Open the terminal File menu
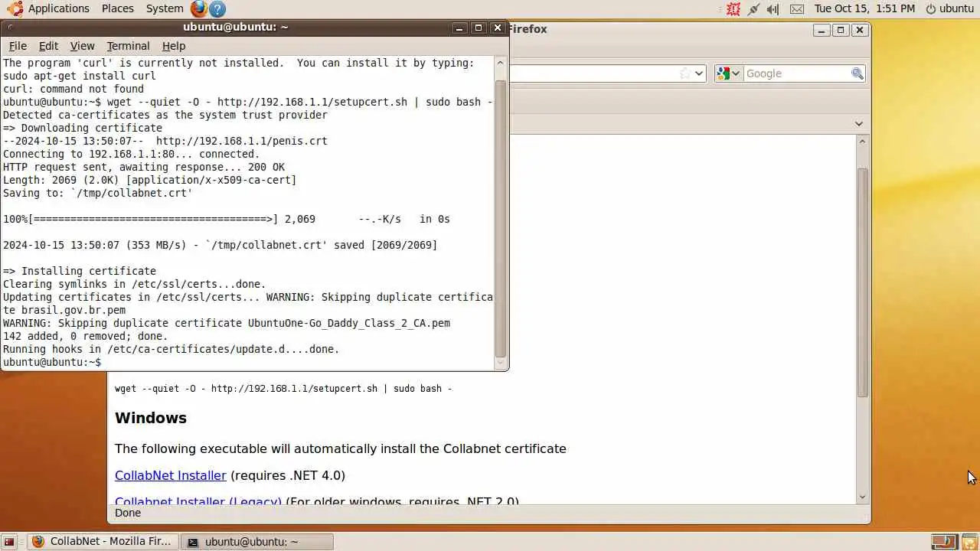The height and width of the screenshot is (551, 980). click(x=18, y=46)
